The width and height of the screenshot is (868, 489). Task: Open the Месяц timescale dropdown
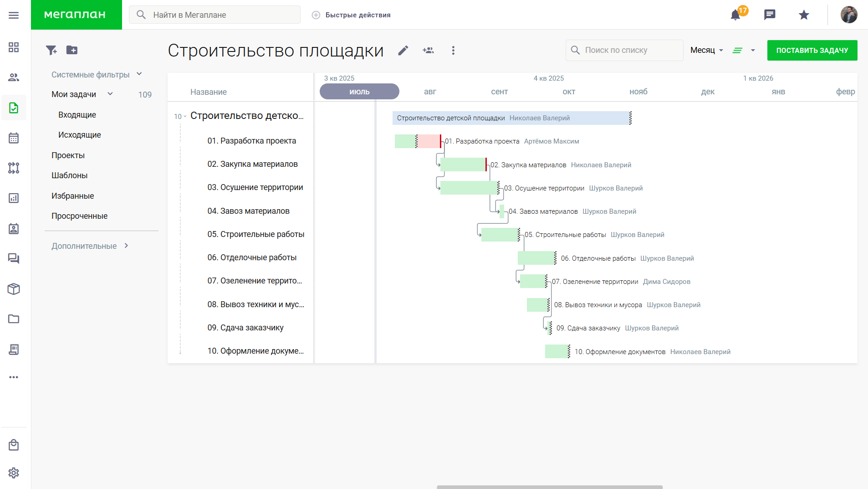click(705, 50)
